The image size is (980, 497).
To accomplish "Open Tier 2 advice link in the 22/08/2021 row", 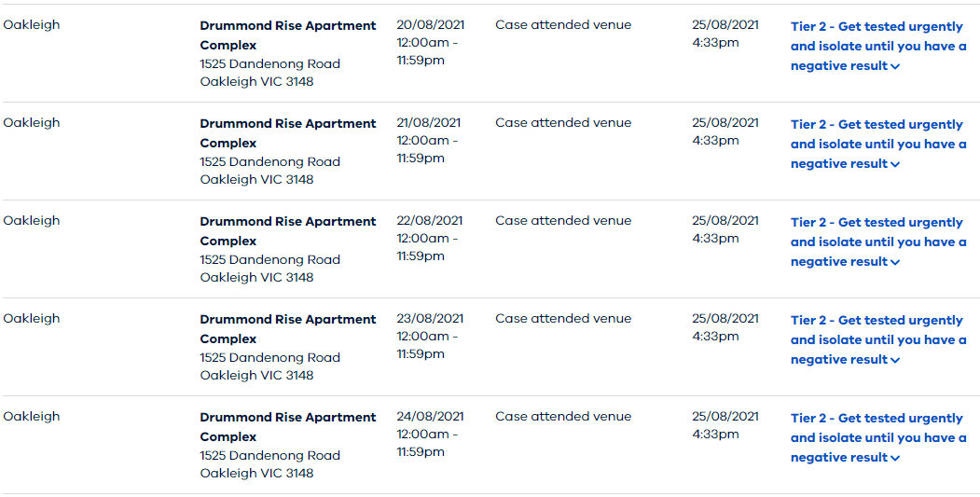I will point(876,242).
